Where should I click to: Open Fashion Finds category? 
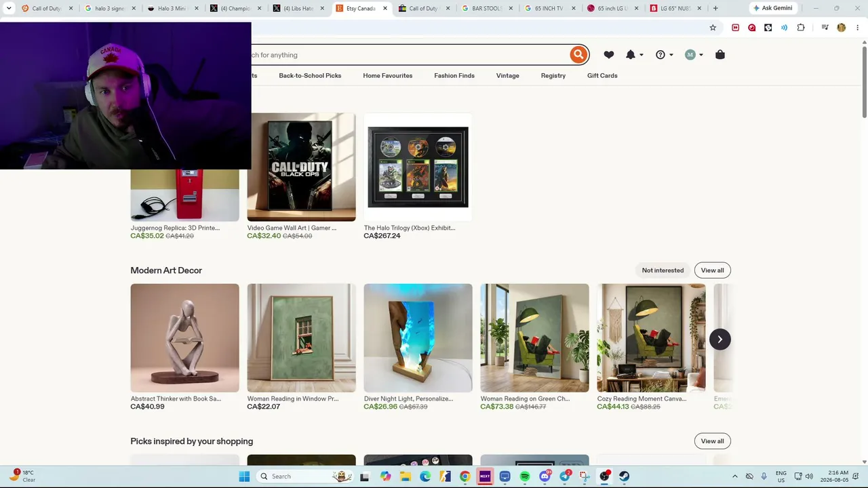454,76
